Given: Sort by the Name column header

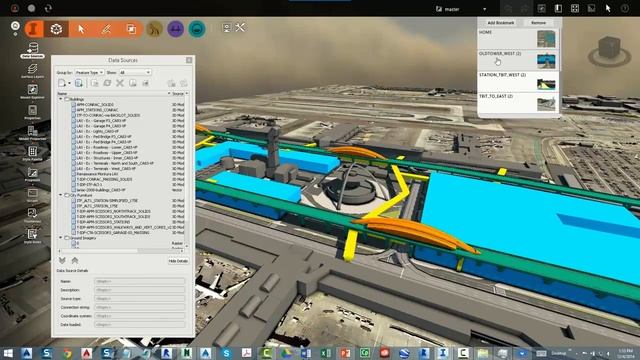Looking at the screenshot, I should point(113,93).
